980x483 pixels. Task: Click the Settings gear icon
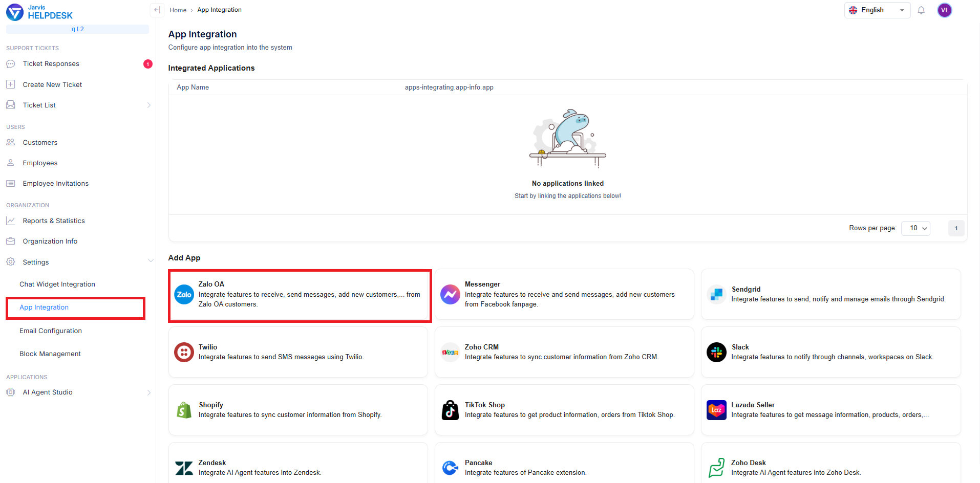[10, 262]
